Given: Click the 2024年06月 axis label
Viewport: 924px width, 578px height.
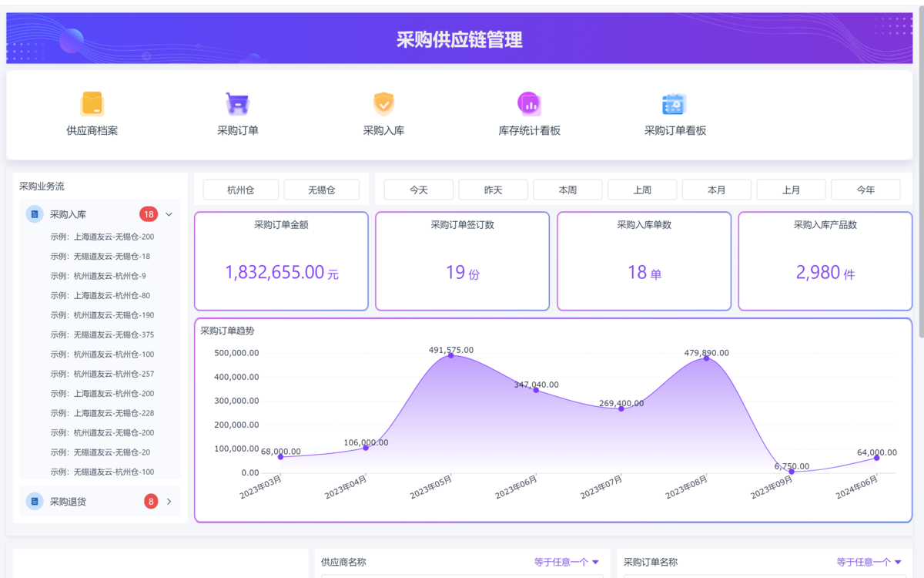Looking at the screenshot, I should (x=857, y=487).
